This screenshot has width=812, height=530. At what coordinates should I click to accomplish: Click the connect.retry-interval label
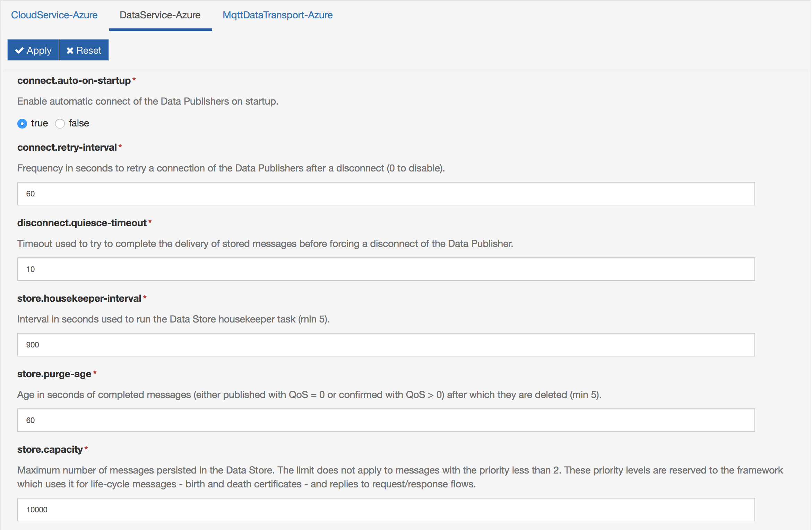pyautogui.click(x=67, y=148)
